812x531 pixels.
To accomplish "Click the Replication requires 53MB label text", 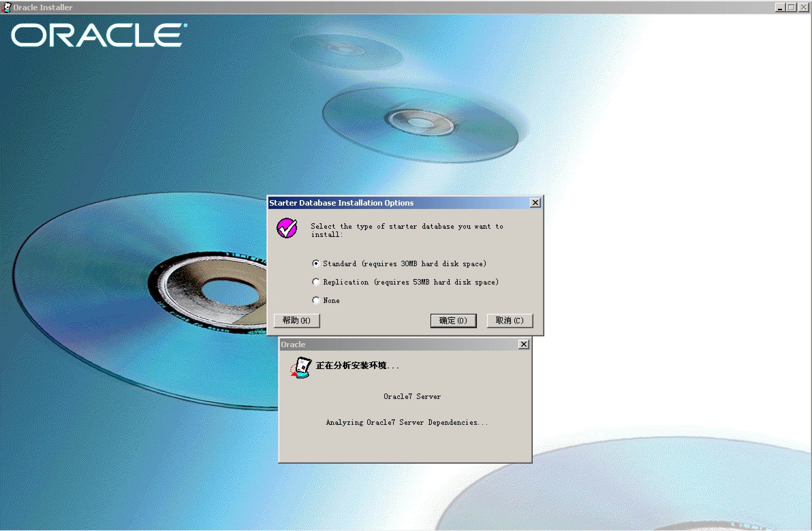I will (410, 282).
